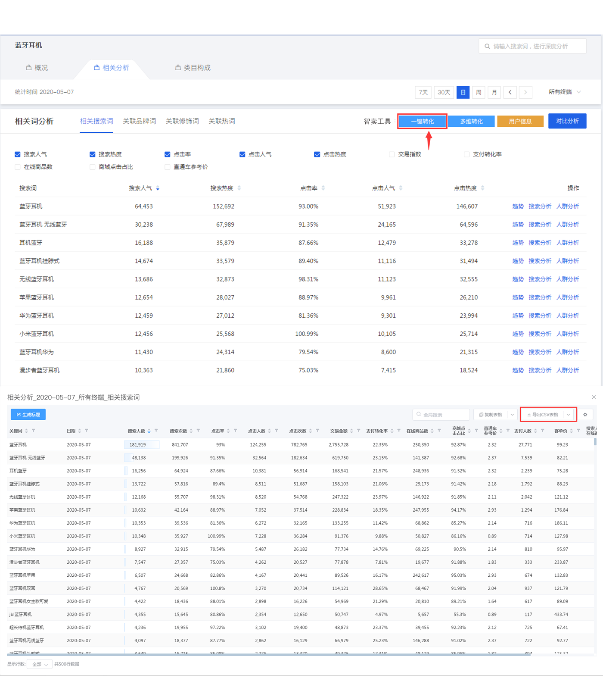Open table settings gear icon
This screenshot has width=603, height=700.
585,415
